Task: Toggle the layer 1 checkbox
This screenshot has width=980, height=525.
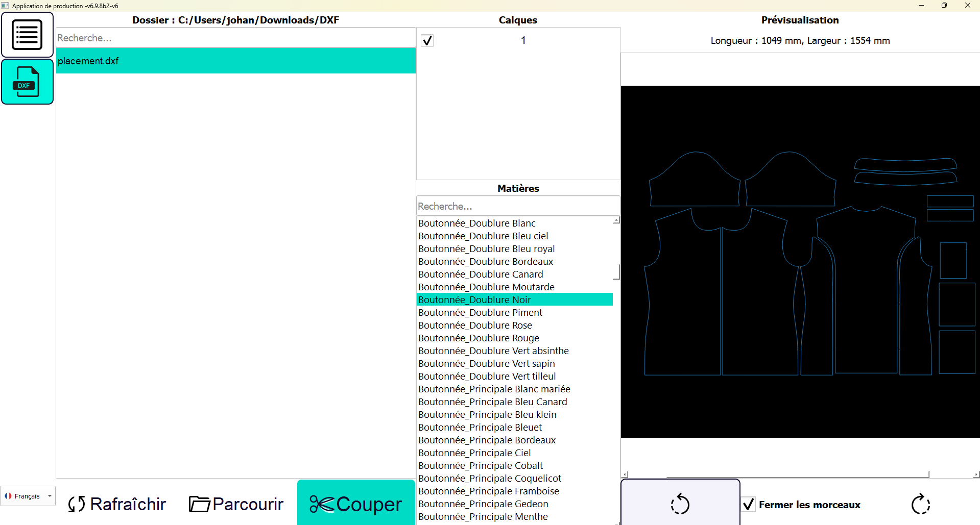Action: tap(427, 40)
